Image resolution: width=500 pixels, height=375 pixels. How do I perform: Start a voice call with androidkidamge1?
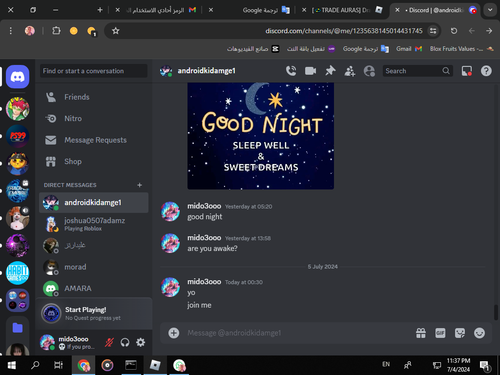point(291,71)
